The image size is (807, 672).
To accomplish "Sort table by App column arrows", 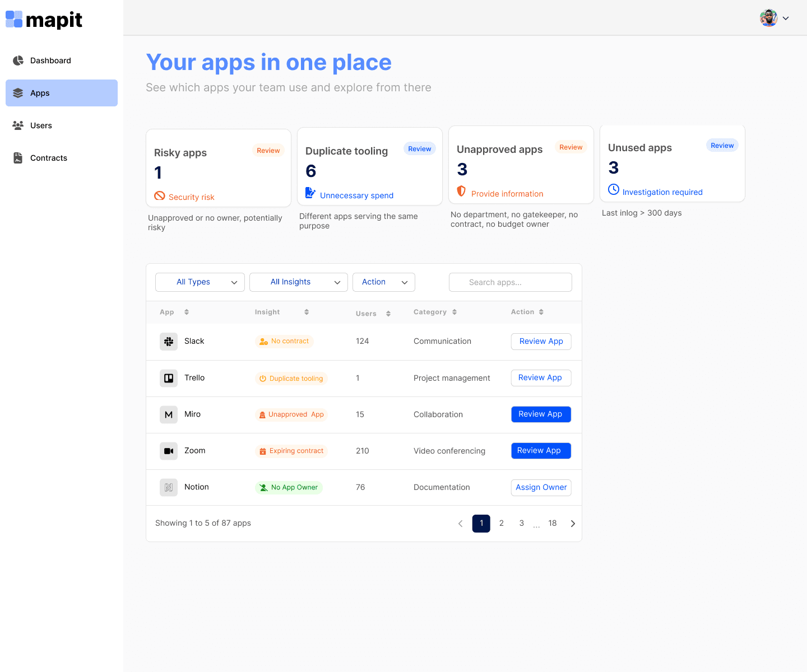I will pyautogui.click(x=187, y=312).
